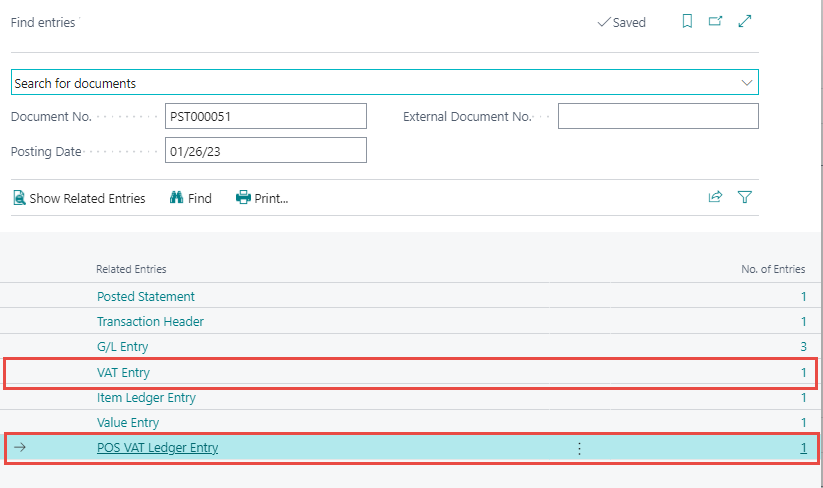The width and height of the screenshot is (823, 488).
Task: Click the Document No. input field
Action: tap(265, 117)
